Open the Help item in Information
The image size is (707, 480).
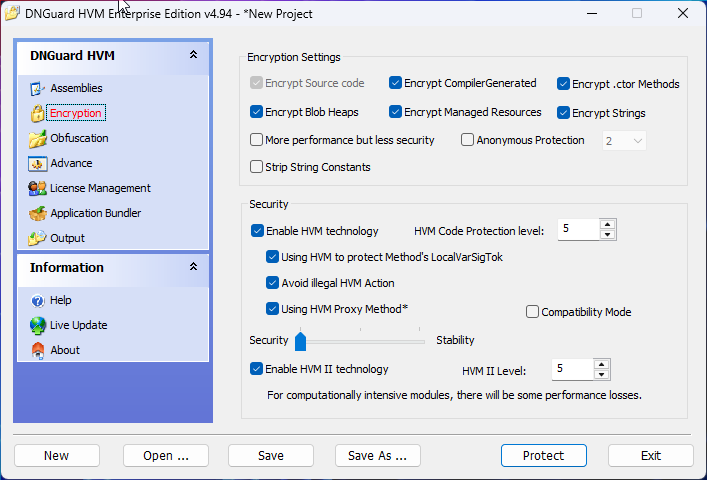[60, 301]
